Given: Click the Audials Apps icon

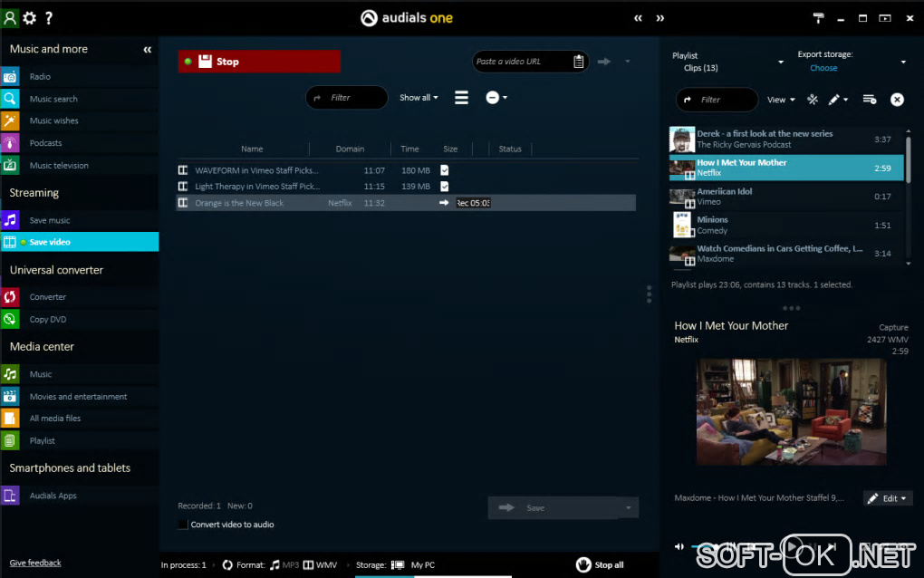Looking at the screenshot, I should [x=10, y=496].
